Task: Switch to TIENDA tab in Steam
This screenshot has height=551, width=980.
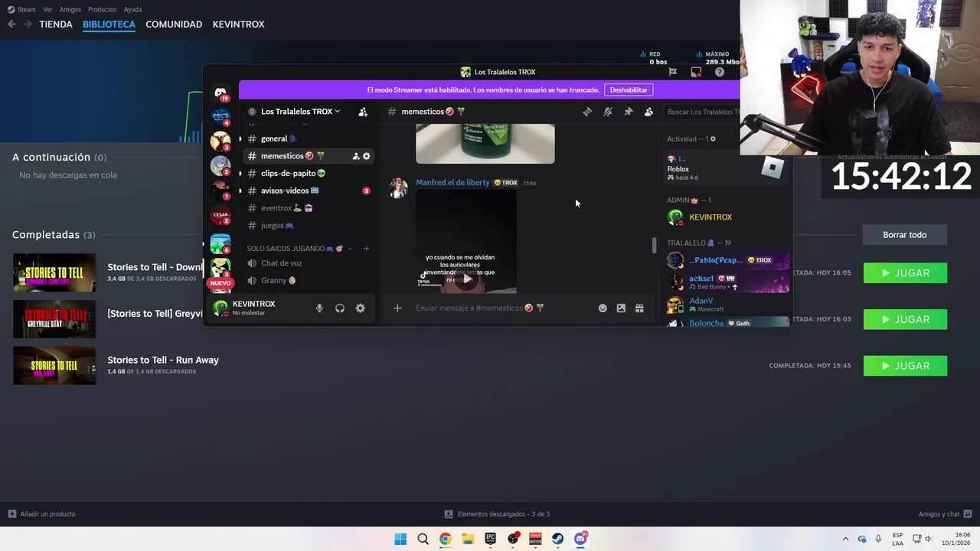Action: pyautogui.click(x=56, y=24)
